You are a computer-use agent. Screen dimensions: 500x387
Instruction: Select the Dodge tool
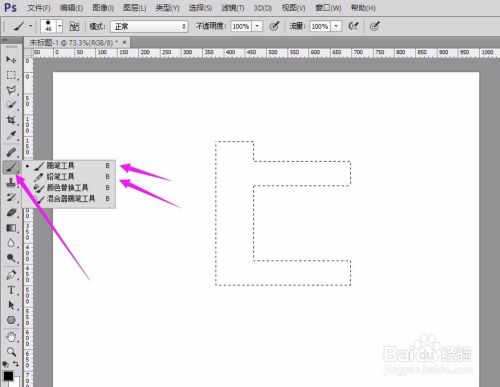coord(11,258)
